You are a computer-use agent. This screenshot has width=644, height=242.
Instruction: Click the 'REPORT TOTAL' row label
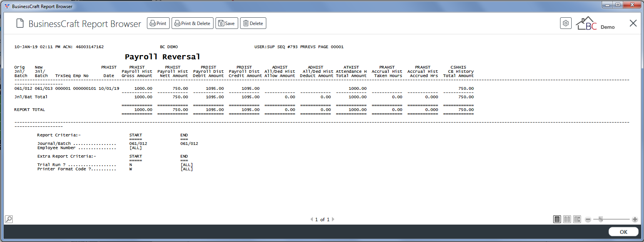tap(30, 110)
